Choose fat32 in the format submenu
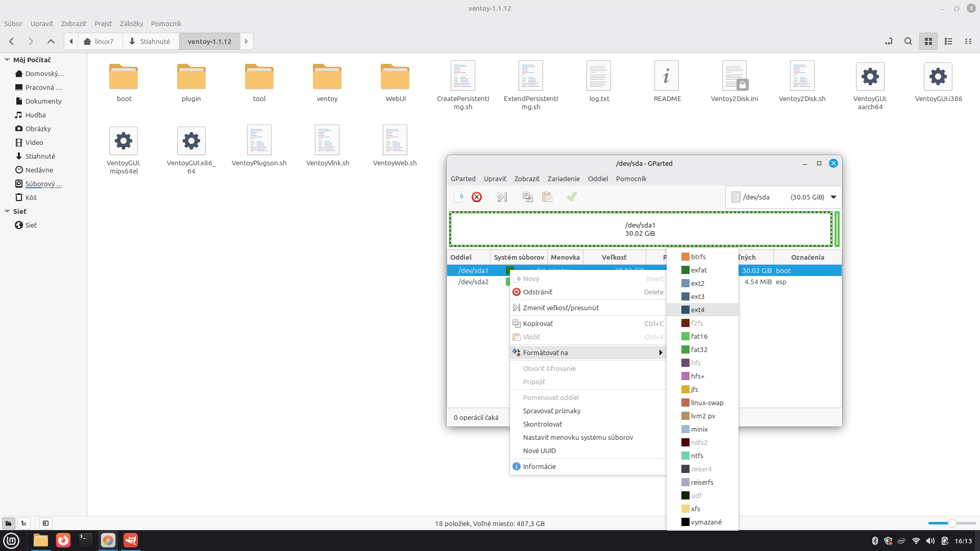Viewport: 980px width, 551px height. pyautogui.click(x=702, y=349)
